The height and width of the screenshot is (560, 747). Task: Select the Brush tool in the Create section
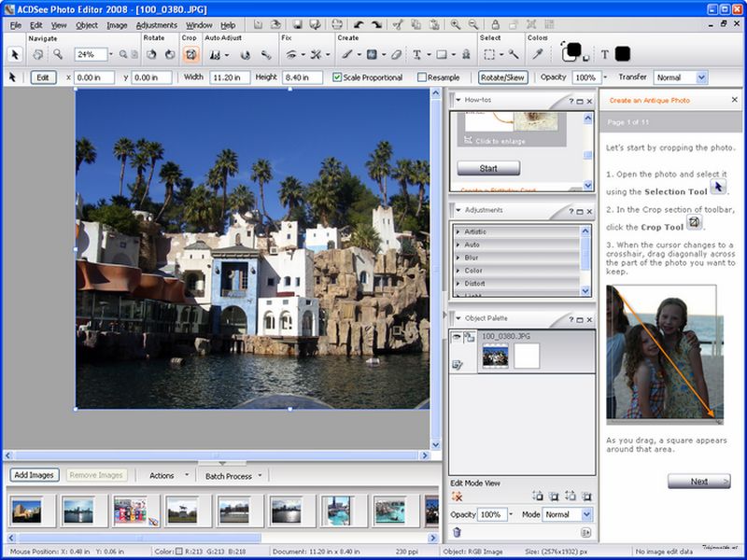click(x=347, y=54)
